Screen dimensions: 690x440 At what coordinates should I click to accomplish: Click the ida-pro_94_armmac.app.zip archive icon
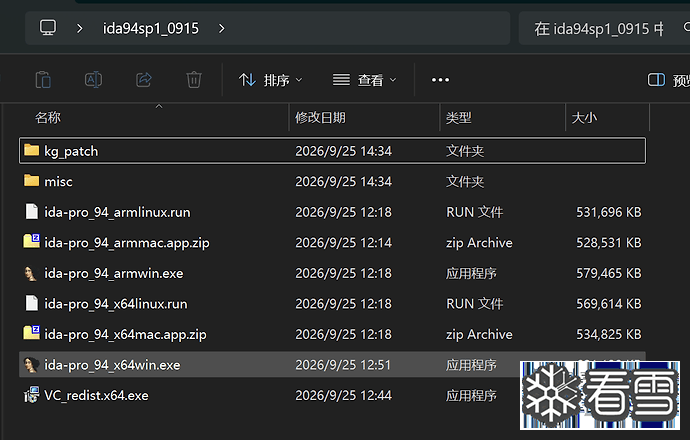(x=31, y=241)
